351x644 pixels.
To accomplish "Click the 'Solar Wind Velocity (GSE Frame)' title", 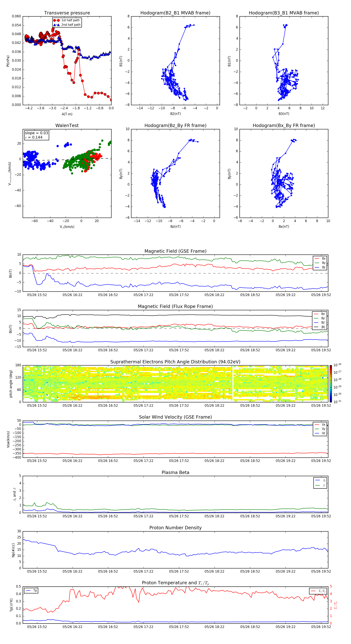I will [x=175, y=417].
